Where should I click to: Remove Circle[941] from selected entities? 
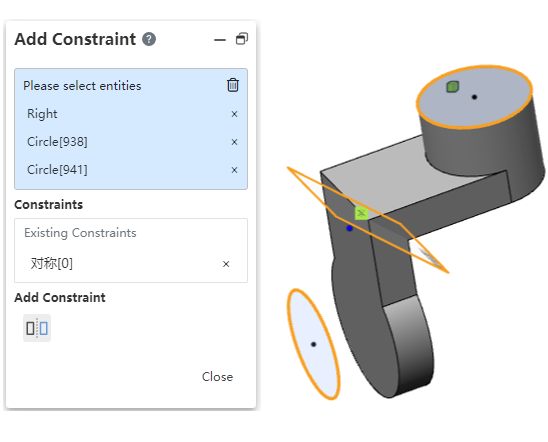click(x=235, y=170)
